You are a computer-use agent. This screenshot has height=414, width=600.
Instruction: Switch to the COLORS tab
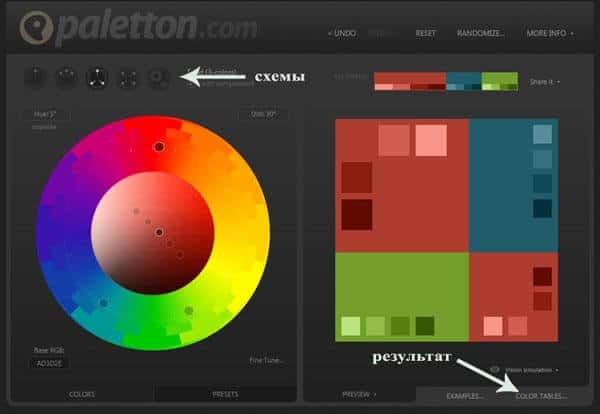(x=82, y=394)
